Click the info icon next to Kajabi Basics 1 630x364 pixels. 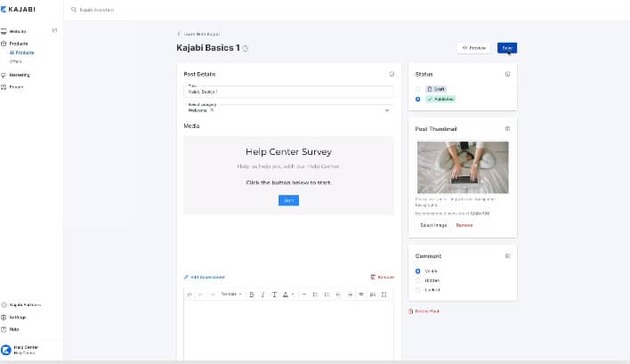(246, 48)
